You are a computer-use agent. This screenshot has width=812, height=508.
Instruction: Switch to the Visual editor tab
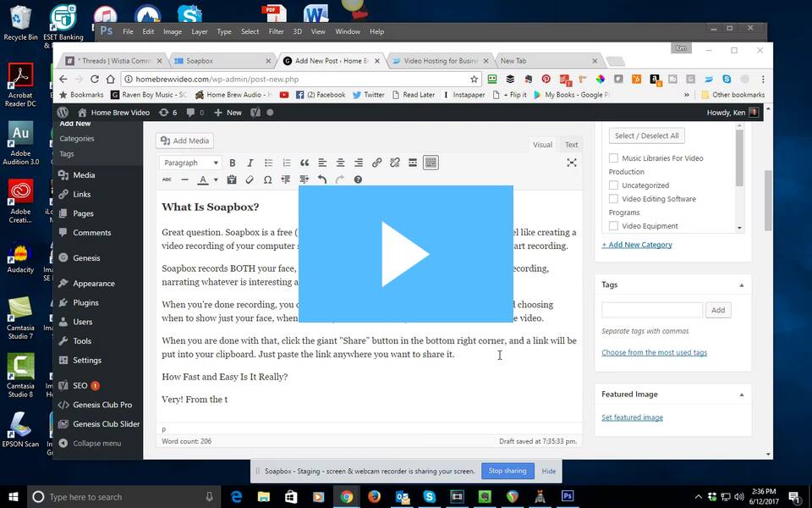[x=542, y=145]
